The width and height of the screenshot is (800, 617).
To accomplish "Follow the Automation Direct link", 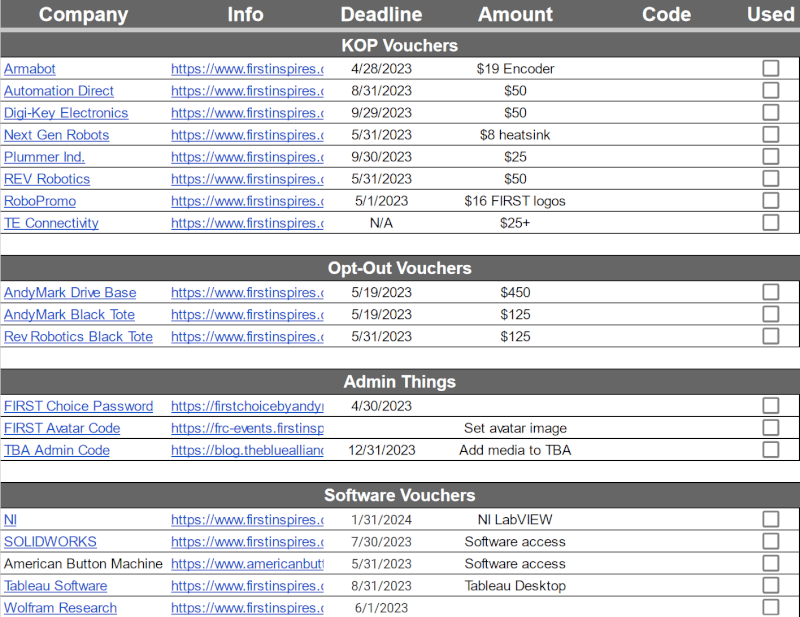I will pyautogui.click(x=59, y=91).
